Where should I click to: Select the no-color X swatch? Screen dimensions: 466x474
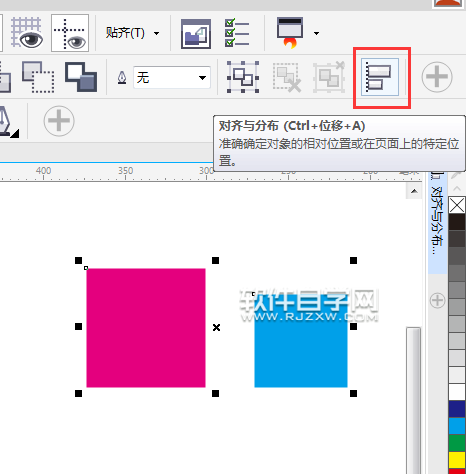click(x=457, y=205)
